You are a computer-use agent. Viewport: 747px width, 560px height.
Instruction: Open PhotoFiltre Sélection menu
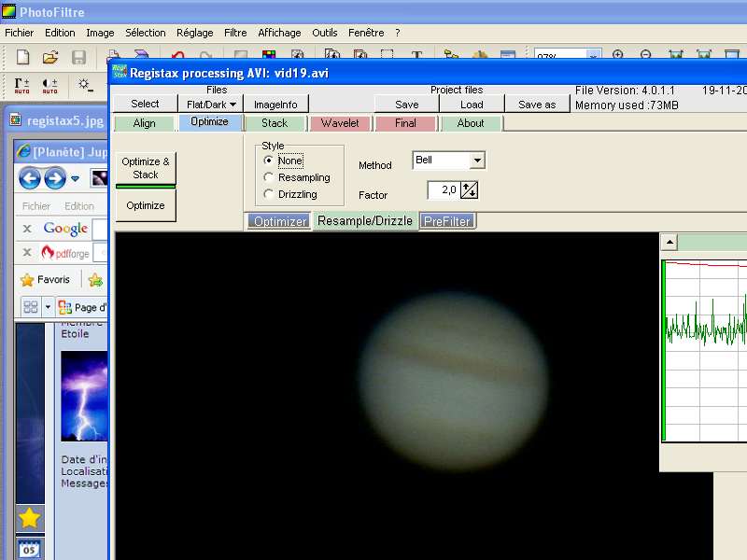pyautogui.click(x=146, y=33)
